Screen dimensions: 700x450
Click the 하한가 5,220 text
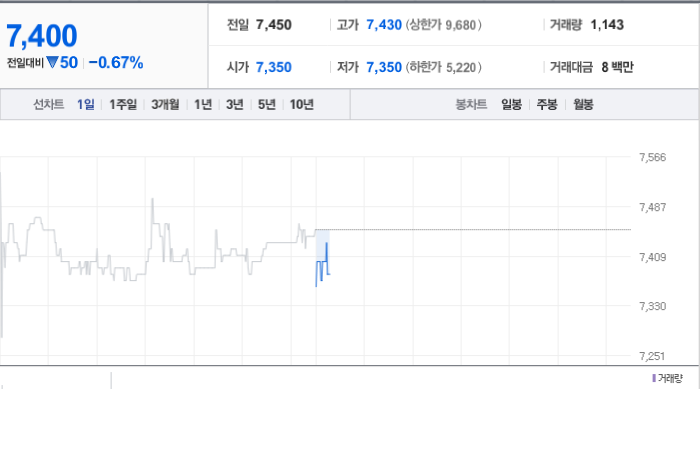[x=443, y=67]
